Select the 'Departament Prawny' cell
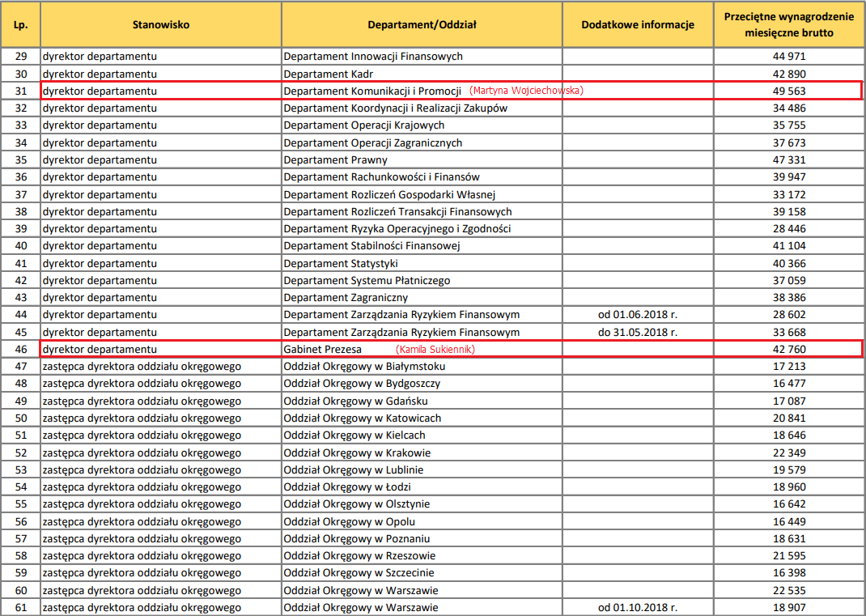866x616 pixels. (x=336, y=159)
